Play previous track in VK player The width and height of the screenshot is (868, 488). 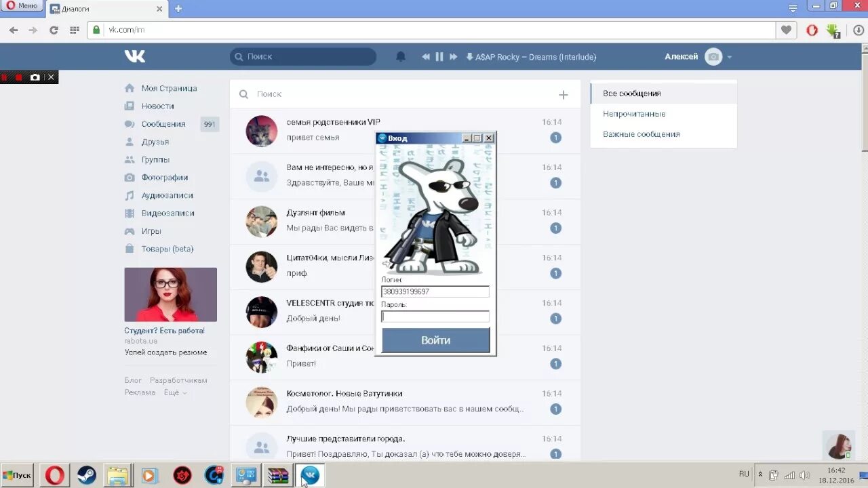(426, 57)
